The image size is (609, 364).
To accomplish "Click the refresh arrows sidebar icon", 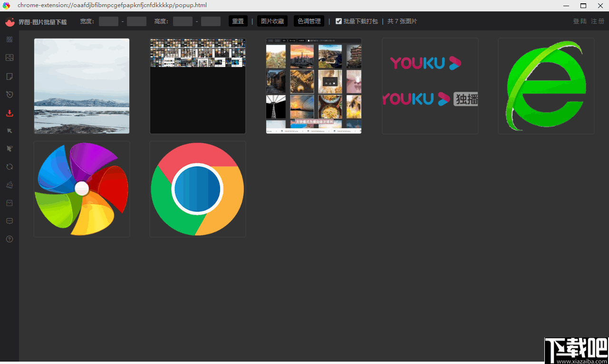I will (10, 167).
